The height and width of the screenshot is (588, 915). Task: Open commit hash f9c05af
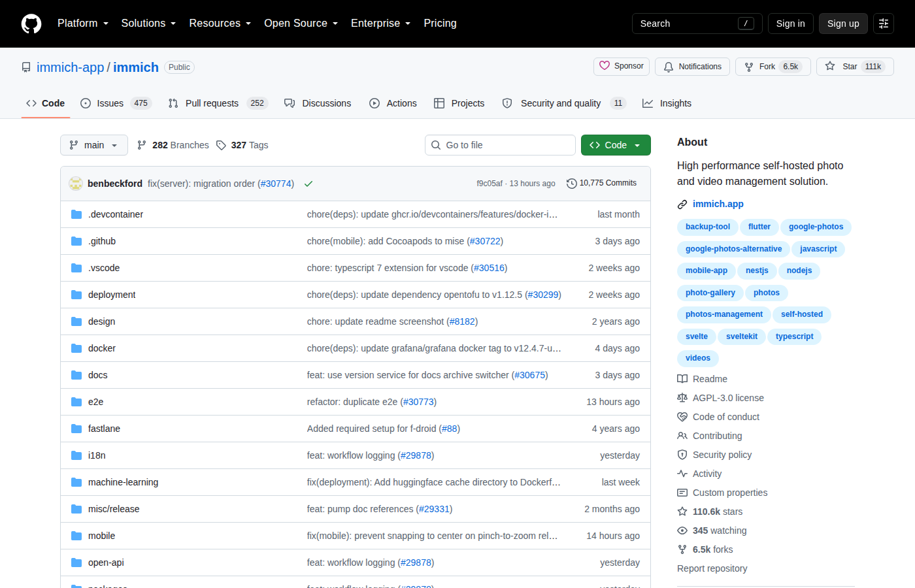click(x=490, y=184)
